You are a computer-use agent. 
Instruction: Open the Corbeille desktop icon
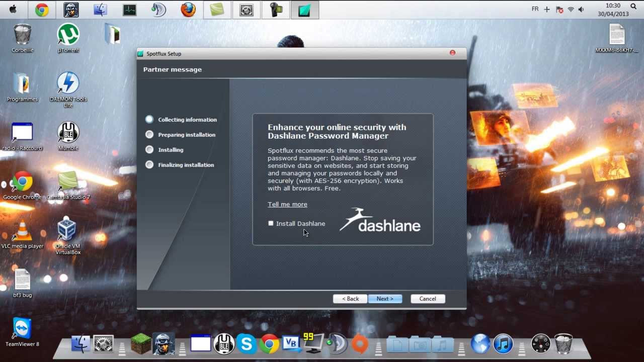[22, 38]
